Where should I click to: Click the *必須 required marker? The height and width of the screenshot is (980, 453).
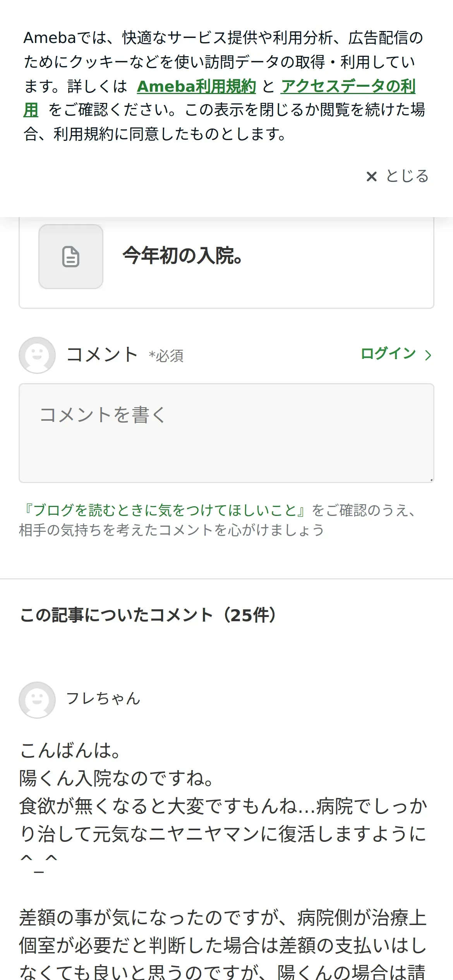pos(166,356)
